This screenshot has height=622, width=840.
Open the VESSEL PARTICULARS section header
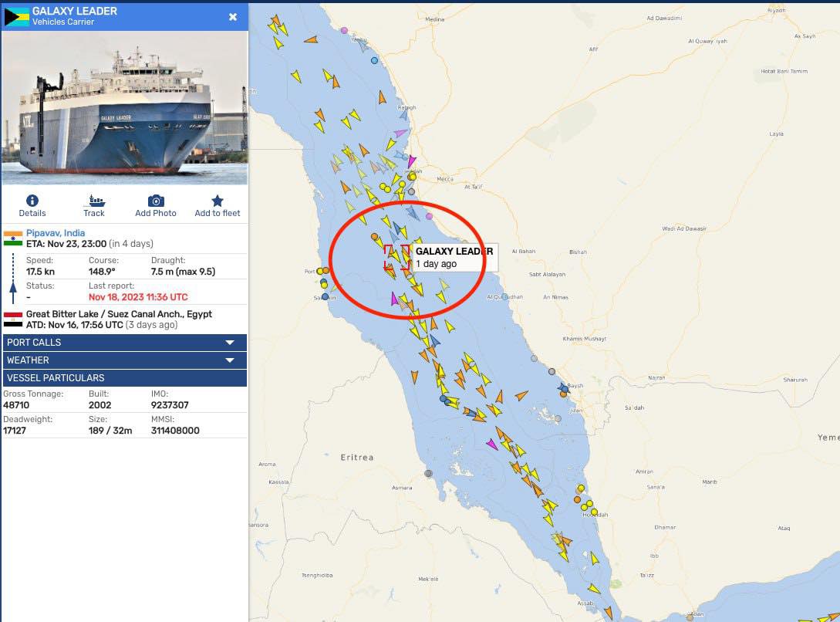(x=125, y=377)
